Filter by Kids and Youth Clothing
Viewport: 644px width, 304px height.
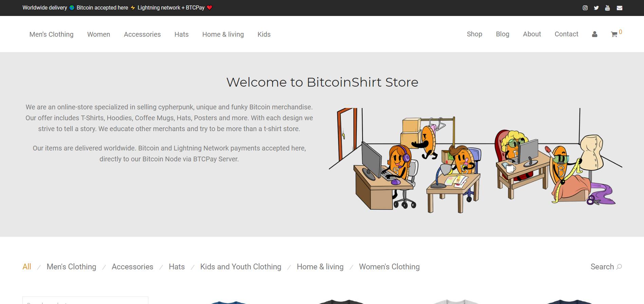tap(241, 267)
